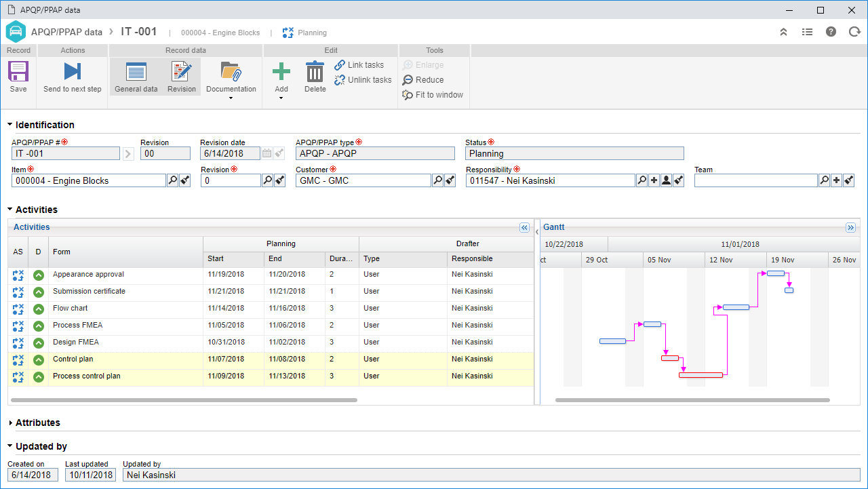Screen dimensions: 868x489
Task: Select the Control plan activity
Action: [271, 359]
